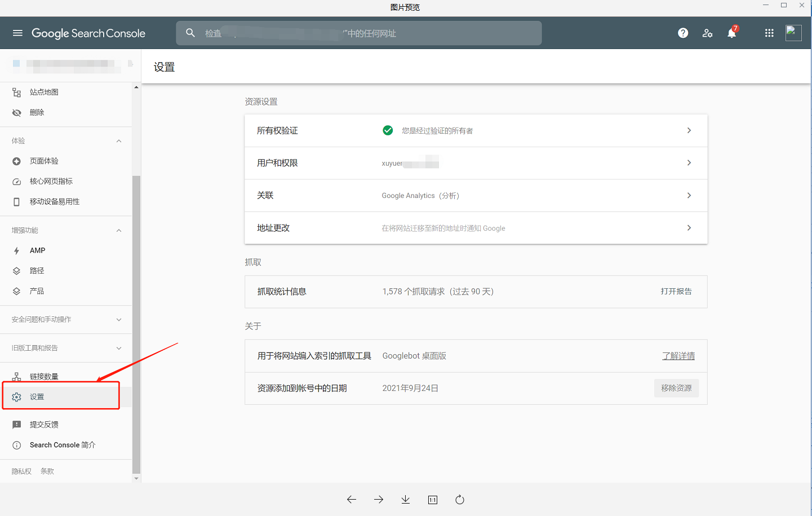Rotate the previewed image

(x=460, y=500)
